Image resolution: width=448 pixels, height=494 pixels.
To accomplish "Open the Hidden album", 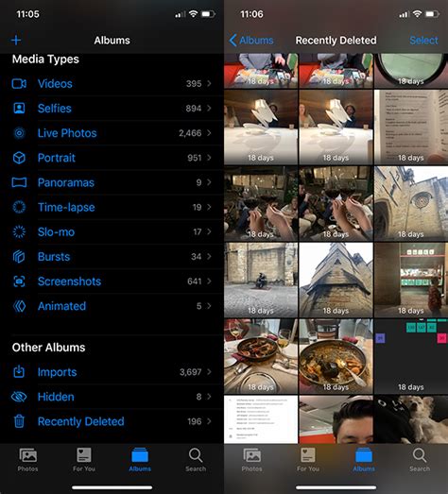I will coord(112,397).
